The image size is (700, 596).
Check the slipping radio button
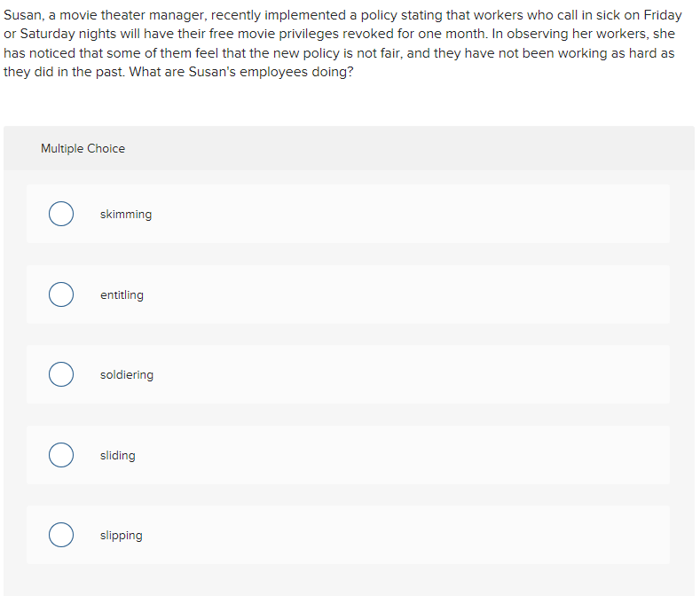point(61,536)
